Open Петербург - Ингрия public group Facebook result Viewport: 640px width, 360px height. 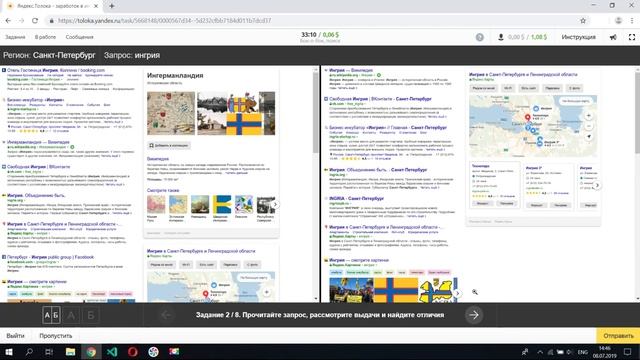coord(50,257)
